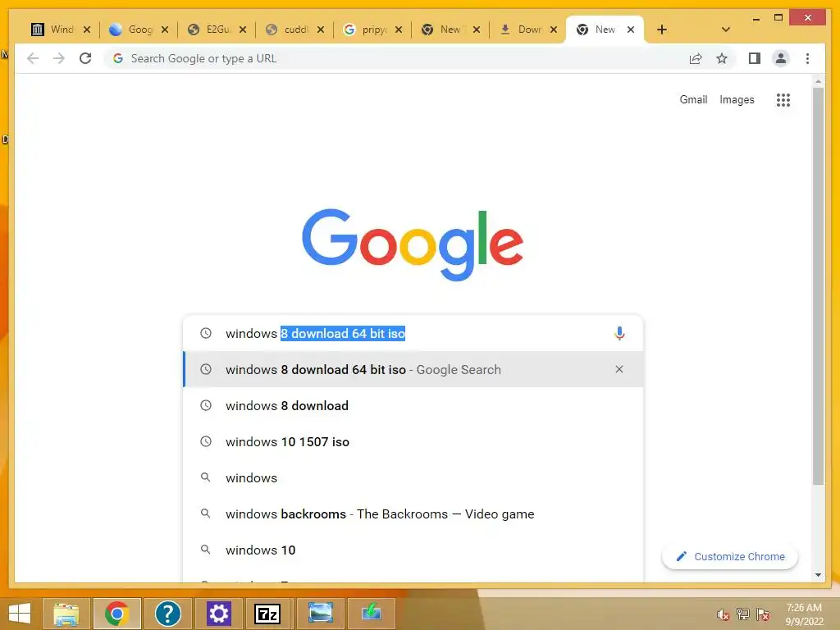Select the plain windows suggestion
840x630 pixels.
pyautogui.click(x=413, y=478)
